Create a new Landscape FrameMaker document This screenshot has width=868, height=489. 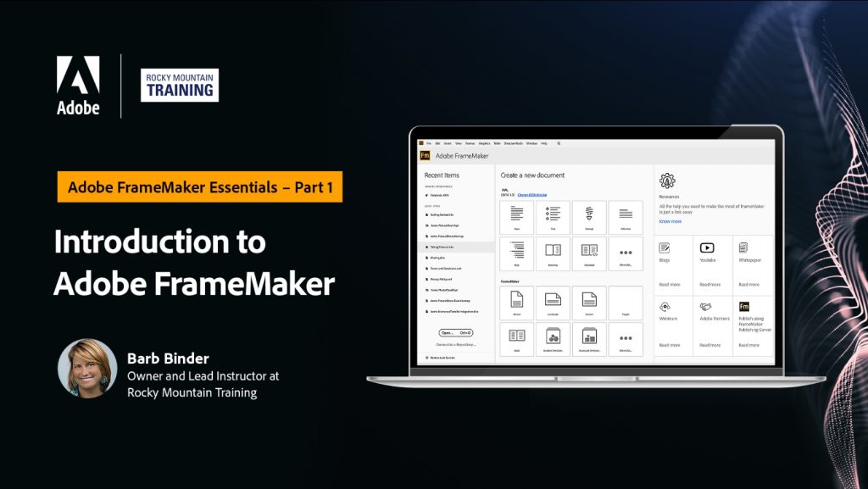[x=553, y=303]
